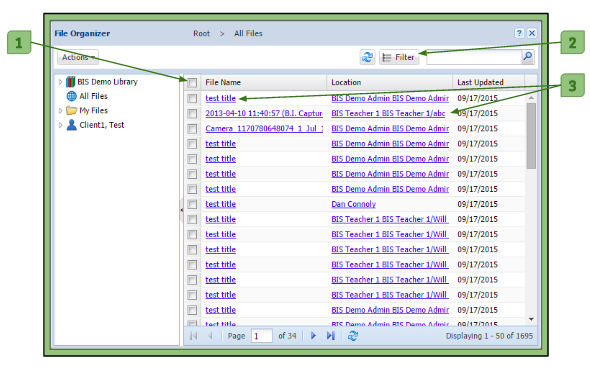The height and width of the screenshot is (372, 590).
Task: Click the page number field
Action: click(262, 336)
